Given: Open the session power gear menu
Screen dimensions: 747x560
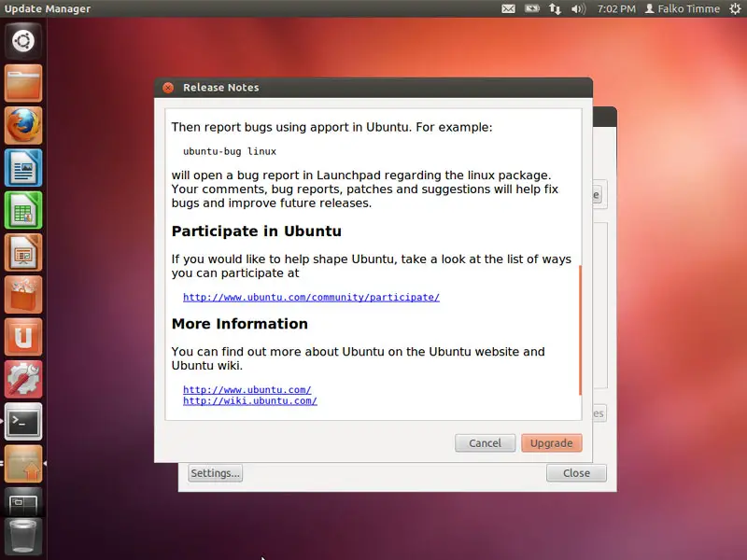Looking at the screenshot, I should tap(735, 8).
